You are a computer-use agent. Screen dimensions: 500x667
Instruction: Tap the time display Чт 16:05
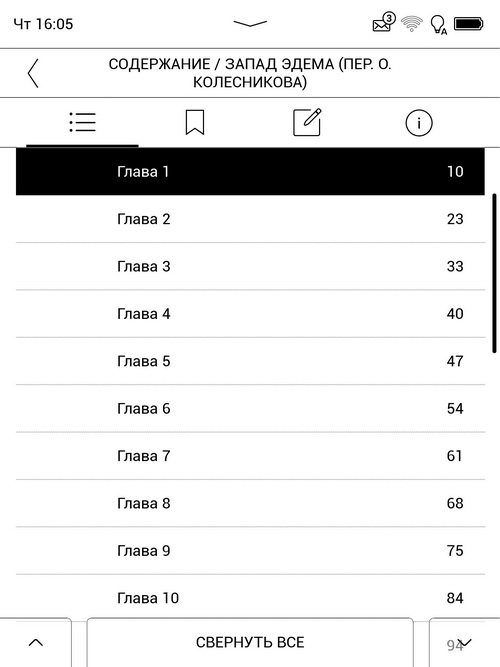[43, 24]
